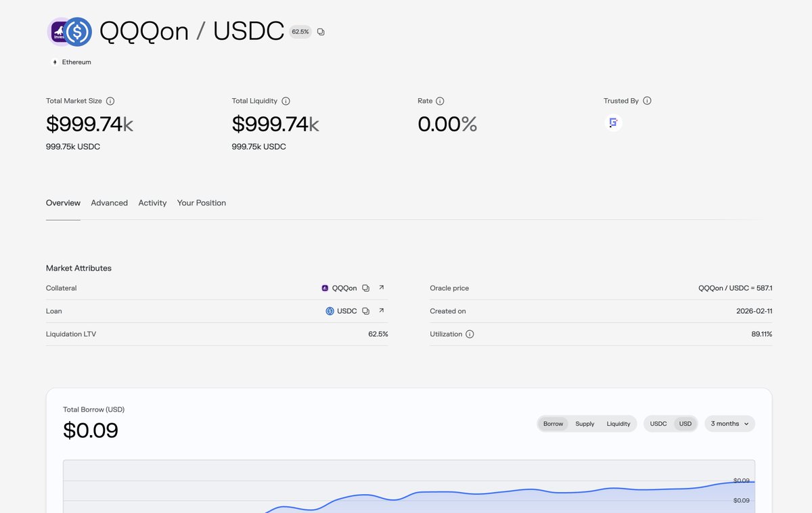Image resolution: width=812 pixels, height=513 pixels.
Task: Click the $999.74k Total Liquidity value
Action: 275,124
